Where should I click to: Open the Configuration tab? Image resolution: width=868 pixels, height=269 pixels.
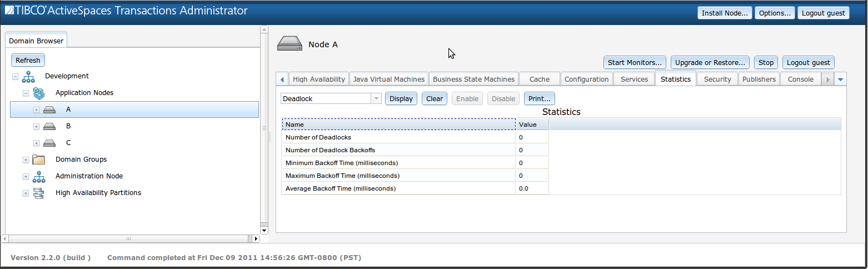tap(587, 79)
